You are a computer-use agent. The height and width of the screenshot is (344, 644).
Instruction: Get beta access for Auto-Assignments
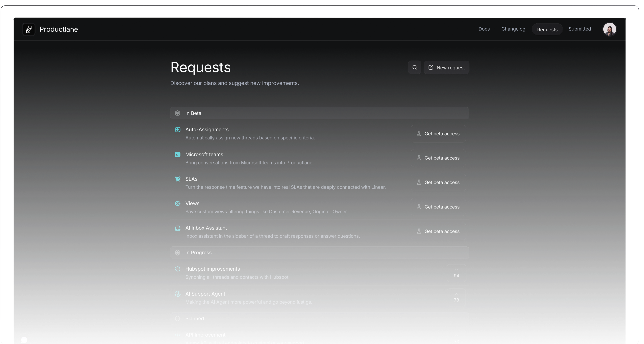coord(438,134)
